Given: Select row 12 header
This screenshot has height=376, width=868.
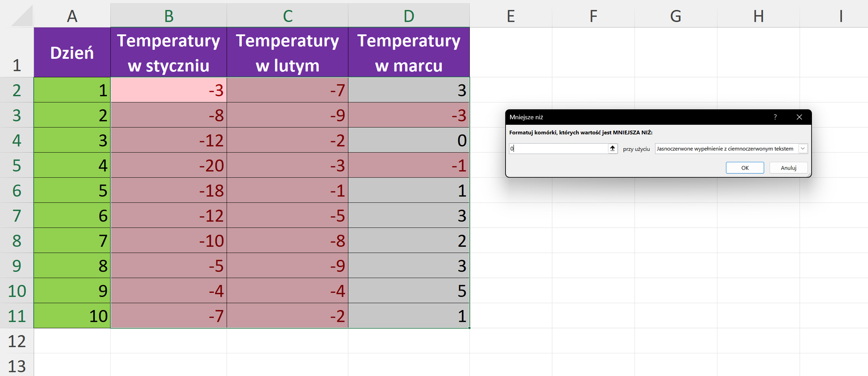Looking at the screenshot, I should pos(17,341).
